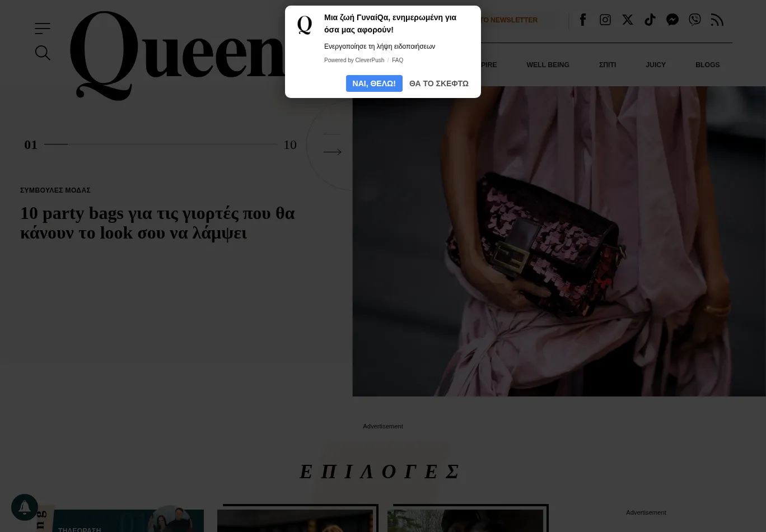Click the search magnifier icon
Viewport: 766px width, 532px height.
[43, 53]
